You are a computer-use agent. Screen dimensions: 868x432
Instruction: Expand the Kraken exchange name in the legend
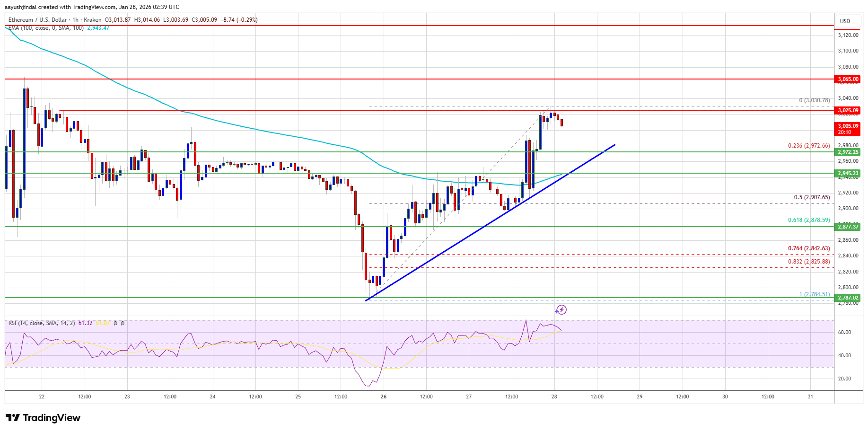click(x=93, y=20)
